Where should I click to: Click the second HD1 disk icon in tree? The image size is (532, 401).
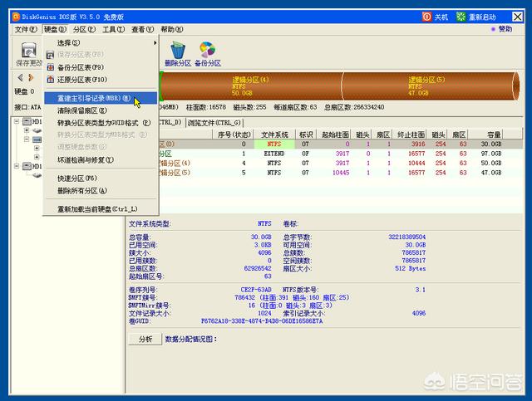27,166
